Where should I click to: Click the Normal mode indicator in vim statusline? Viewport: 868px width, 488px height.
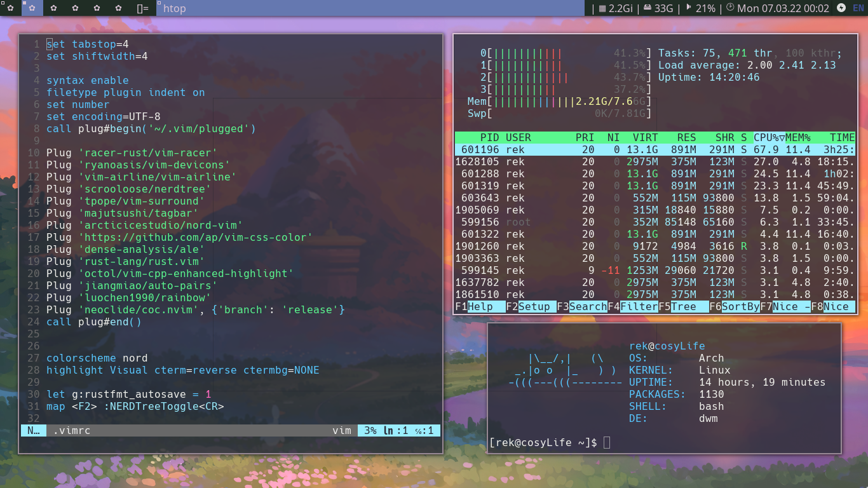click(34, 430)
